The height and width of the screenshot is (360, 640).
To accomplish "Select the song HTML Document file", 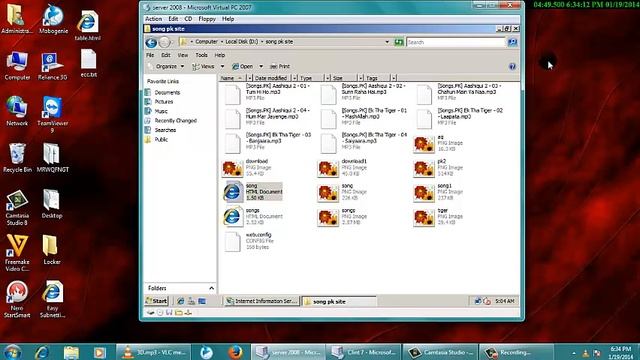I will pyautogui.click(x=253, y=192).
